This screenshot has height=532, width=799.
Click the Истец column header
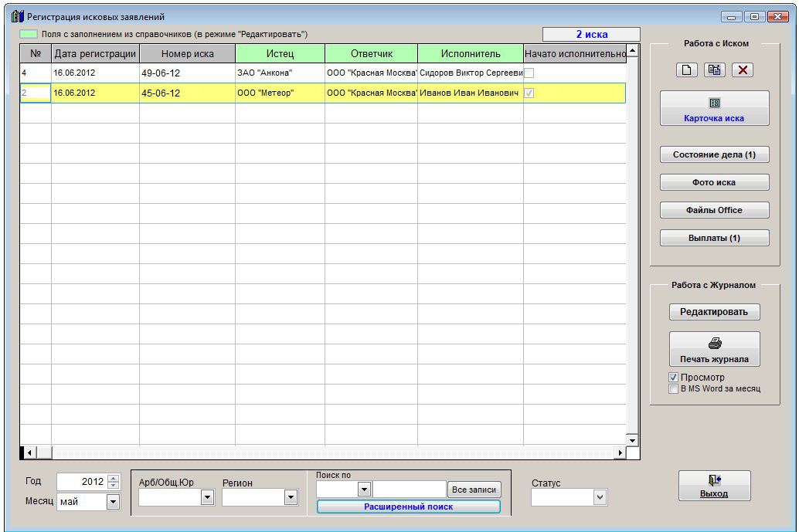[x=280, y=53]
